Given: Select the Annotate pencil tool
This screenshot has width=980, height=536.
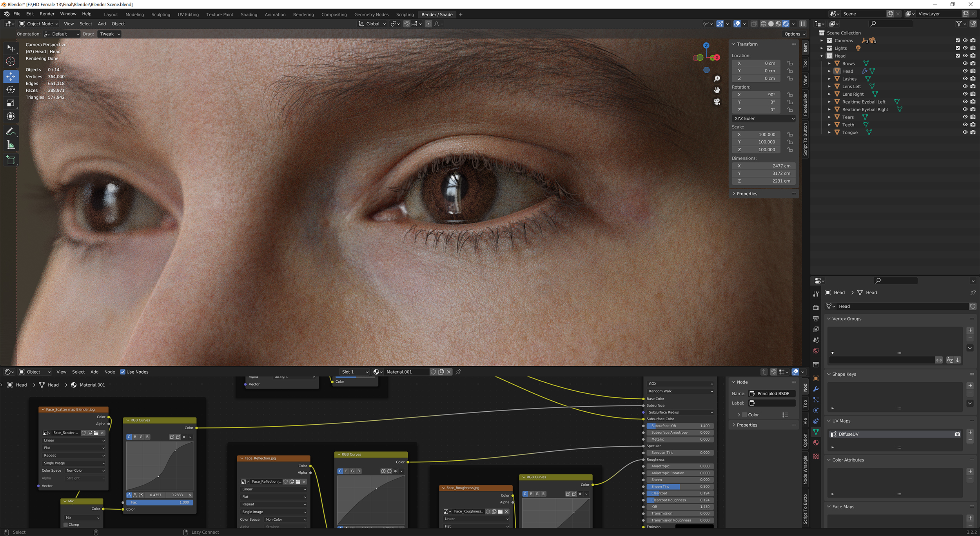Looking at the screenshot, I should click(x=11, y=132).
